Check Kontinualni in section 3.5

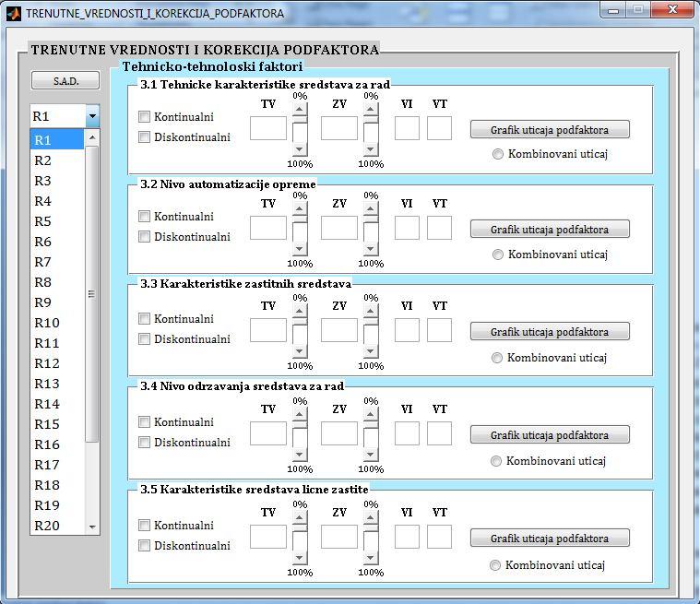144,526
